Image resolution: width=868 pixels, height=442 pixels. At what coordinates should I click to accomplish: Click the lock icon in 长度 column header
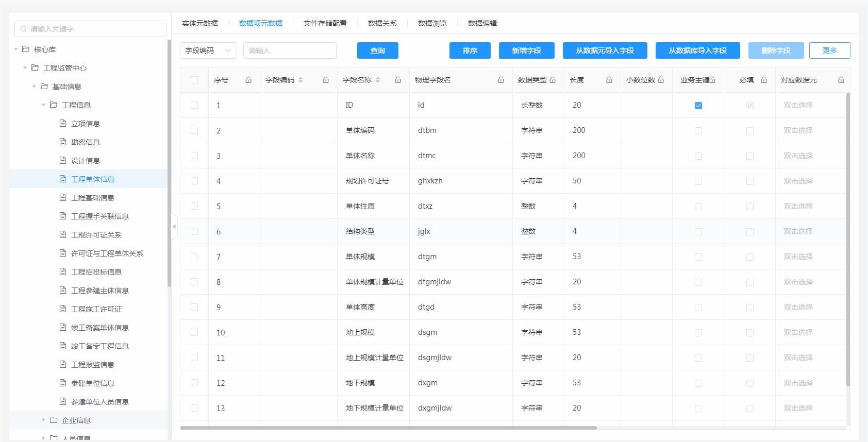(609, 80)
